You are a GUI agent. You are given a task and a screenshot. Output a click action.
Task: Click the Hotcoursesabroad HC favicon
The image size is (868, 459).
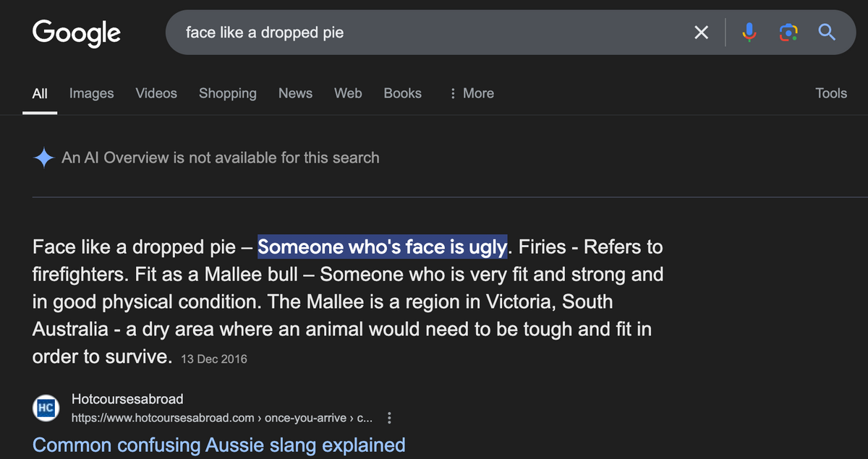pyautogui.click(x=45, y=408)
